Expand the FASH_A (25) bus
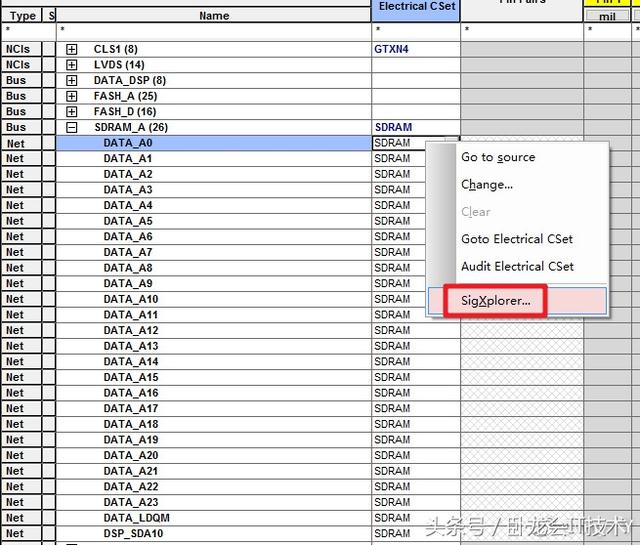 tap(72, 96)
